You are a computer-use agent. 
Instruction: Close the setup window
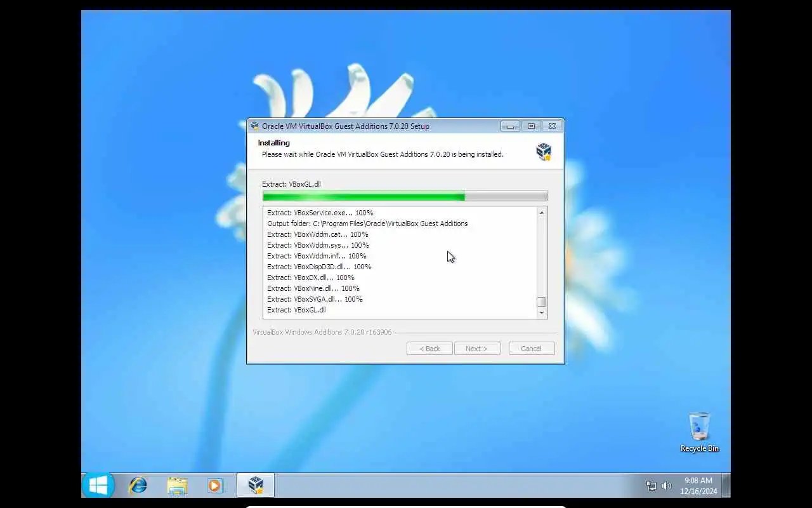553,126
